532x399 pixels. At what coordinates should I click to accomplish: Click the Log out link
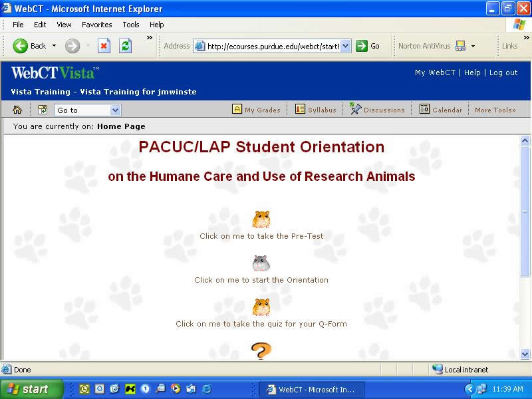[503, 72]
